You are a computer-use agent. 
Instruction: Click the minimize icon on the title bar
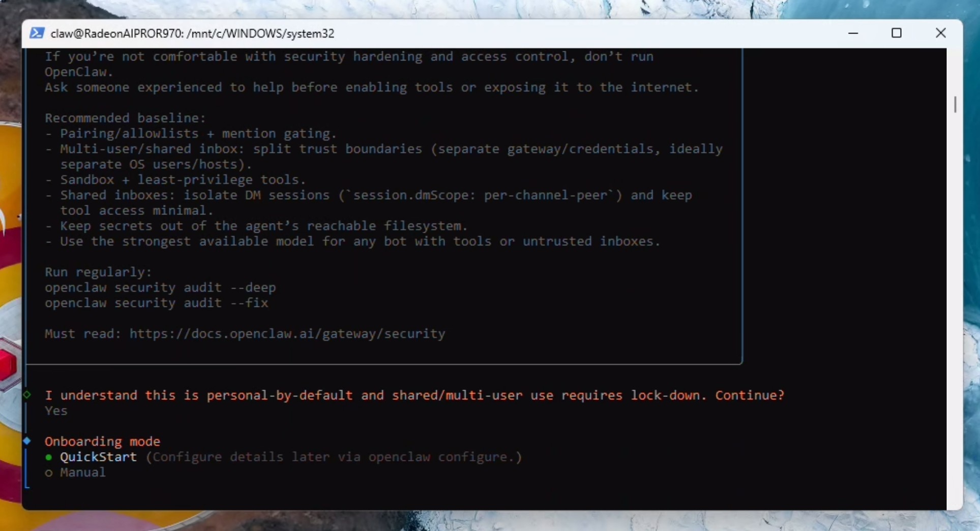click(x=853, y=33)
